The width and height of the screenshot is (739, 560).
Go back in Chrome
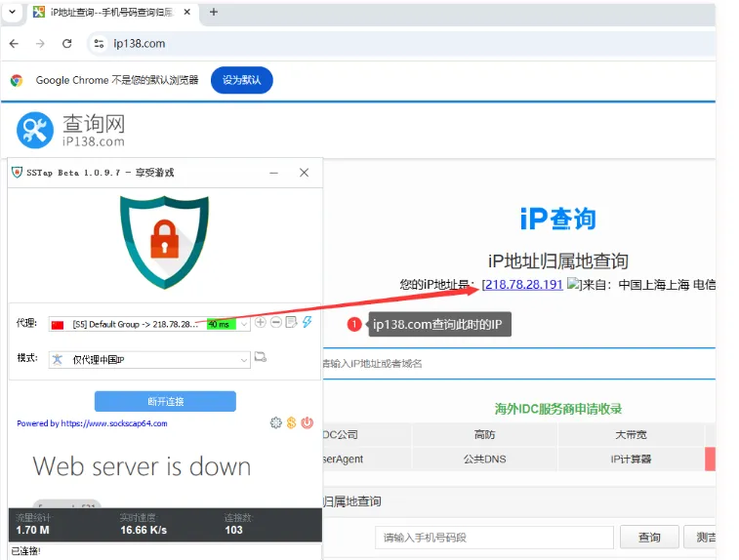[x=14, y=44]
